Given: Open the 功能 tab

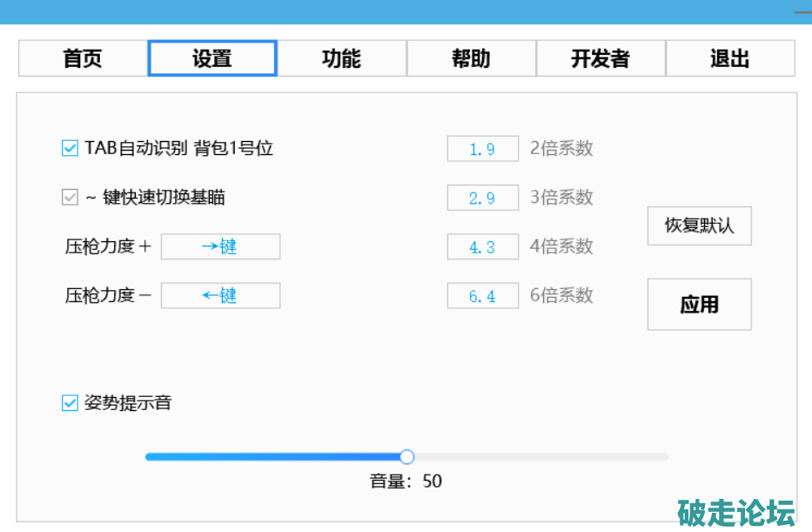Looking at the screenshot, I should pos(341,59).
